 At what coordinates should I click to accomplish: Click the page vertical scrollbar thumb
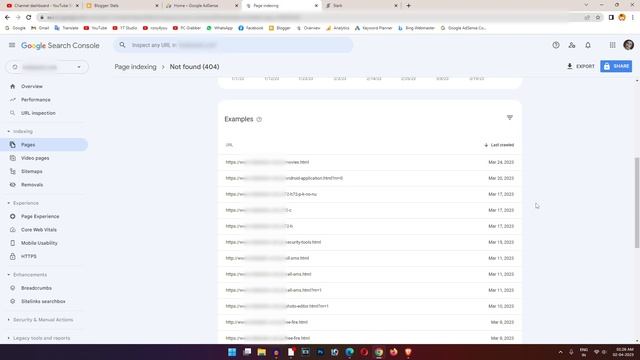coord(637,202)
